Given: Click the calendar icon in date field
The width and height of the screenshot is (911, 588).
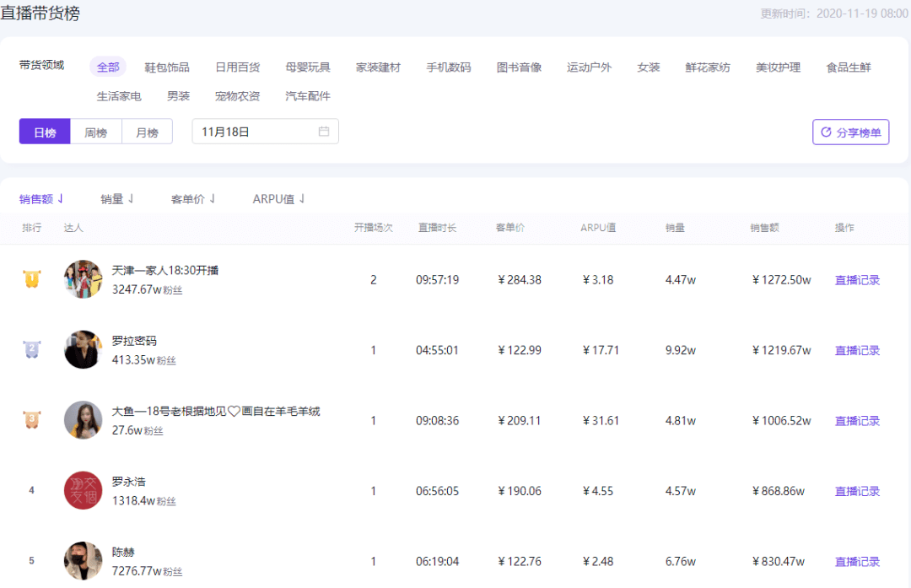Looking at the screenshot, I should coord(324,132).
